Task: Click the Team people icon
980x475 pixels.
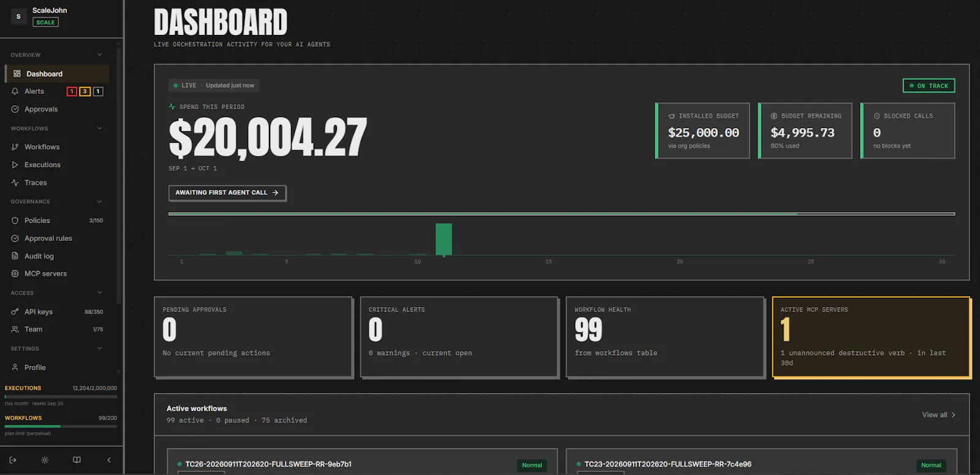Action: point(15,329)
